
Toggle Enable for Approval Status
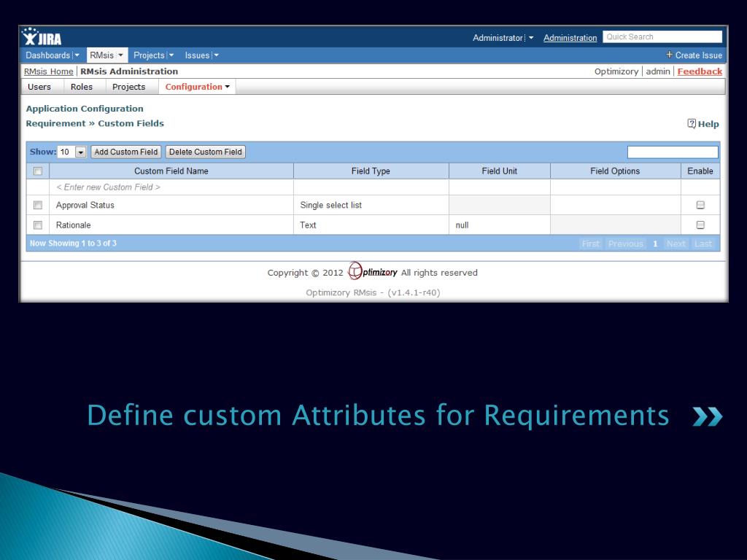[x=700, y=205]
